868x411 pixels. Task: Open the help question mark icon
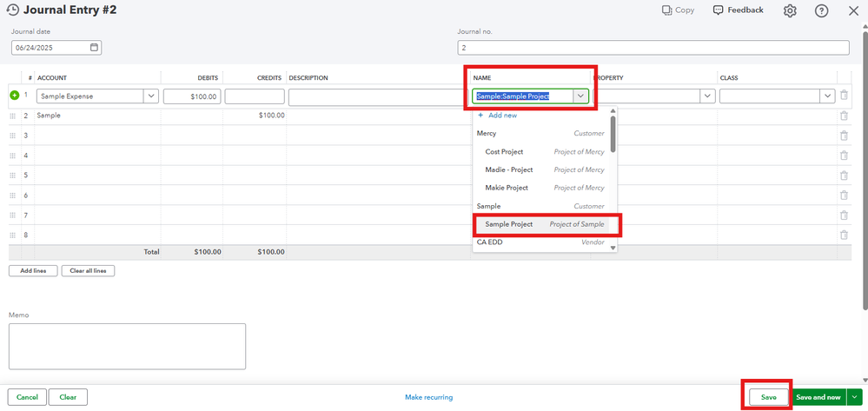point(821,10)
